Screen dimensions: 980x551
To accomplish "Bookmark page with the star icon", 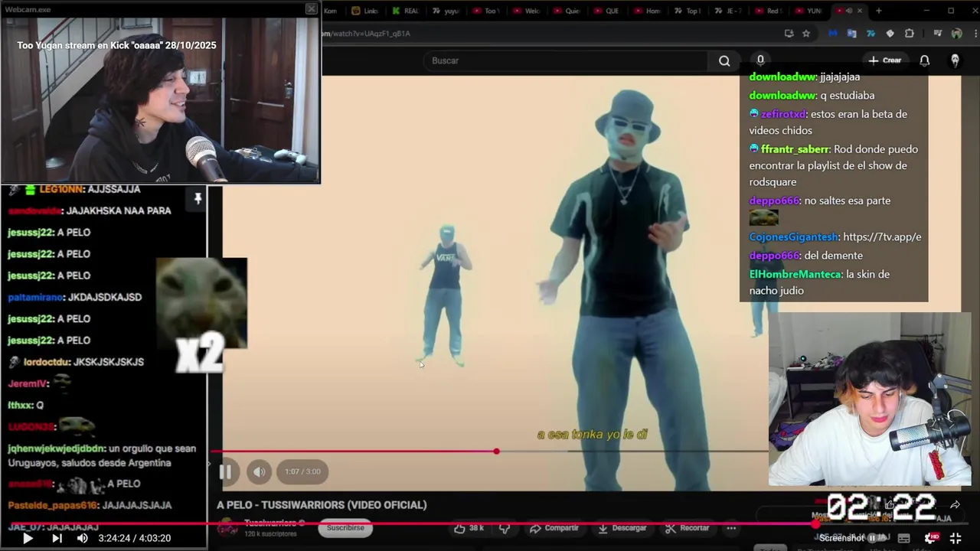I will tap(806, 34).
